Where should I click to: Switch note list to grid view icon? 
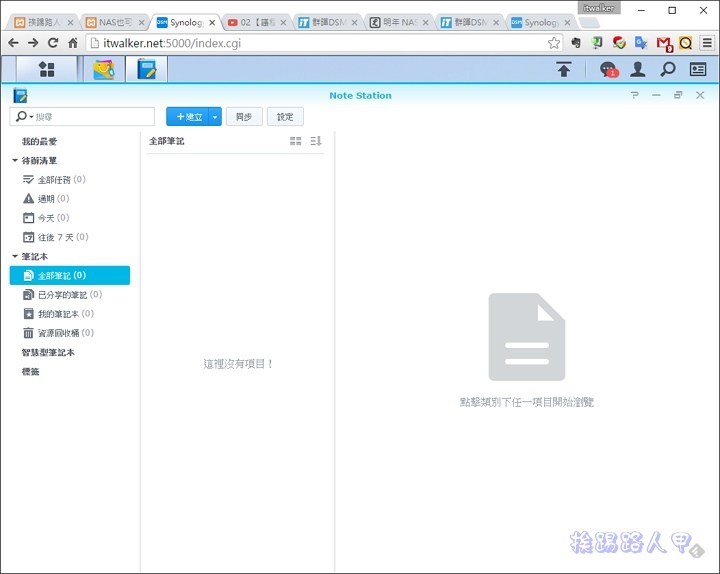tap(295, 141)
